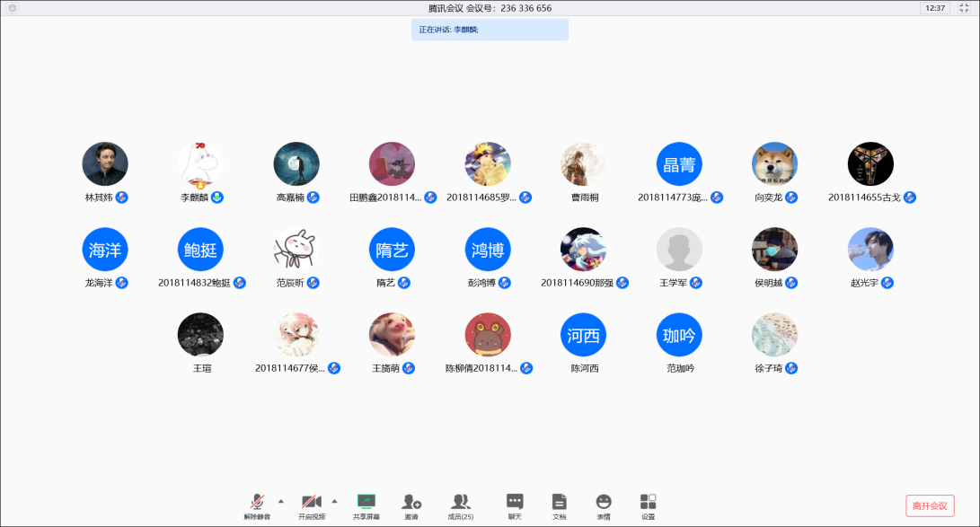Click the muted mic icon beside 2018114690那强
The height and width of the screenshot is (527, 980).
pos(622,283)
